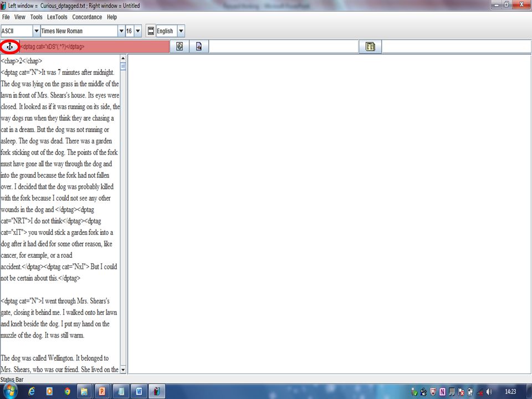Viewport: 532px width, 399px height.
Task: Click the OneNote icon in system tray
Action: [x=442, y=392]
